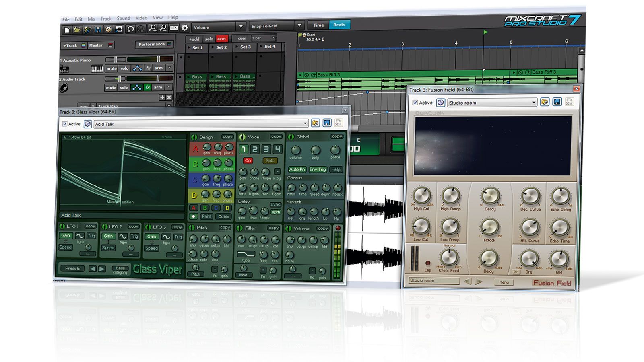Click fx button on Audio Track
Screen dimensions: 644x362
[x=148, y=87]
